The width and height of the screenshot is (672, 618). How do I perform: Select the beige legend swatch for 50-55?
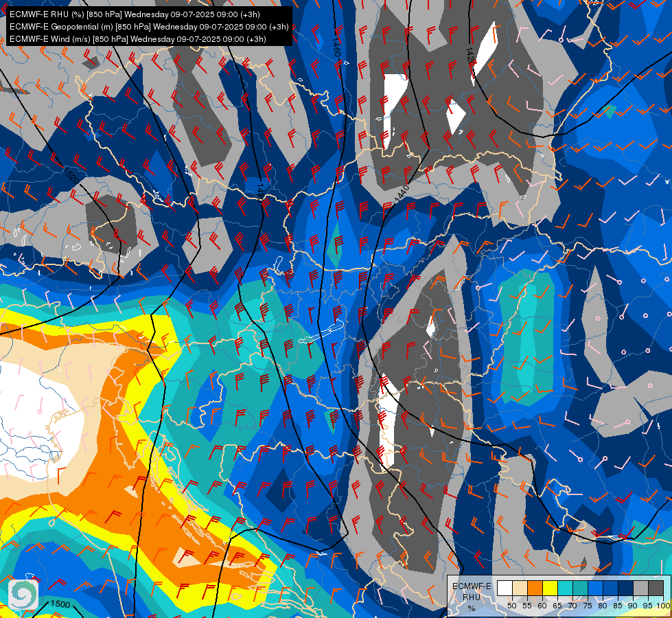click(x=520, y=588)
